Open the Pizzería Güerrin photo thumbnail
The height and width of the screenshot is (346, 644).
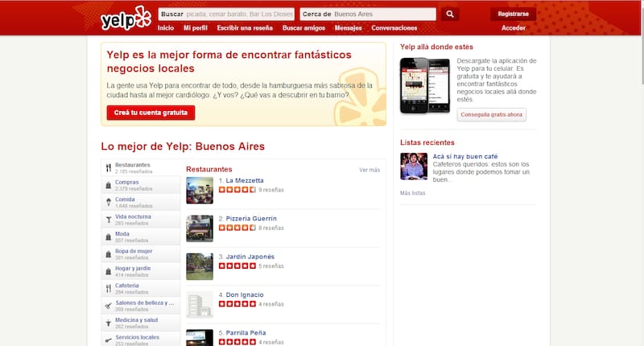click(x=200, y=228)
